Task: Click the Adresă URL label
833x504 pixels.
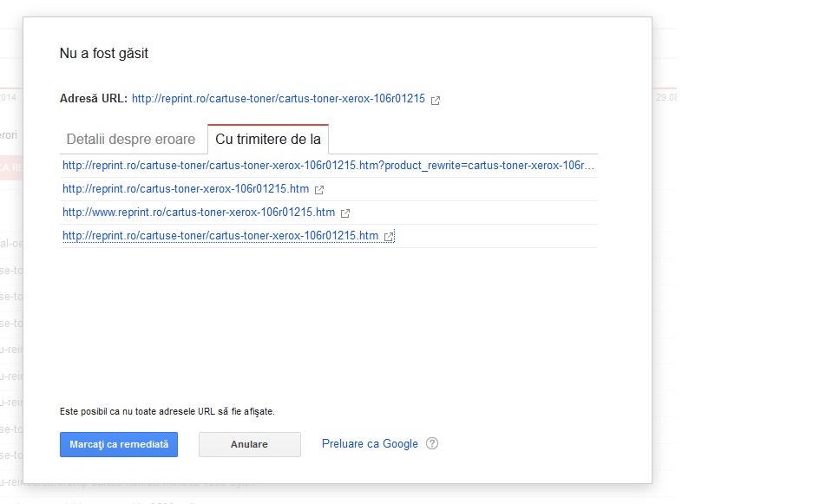Action: (94, 99)
